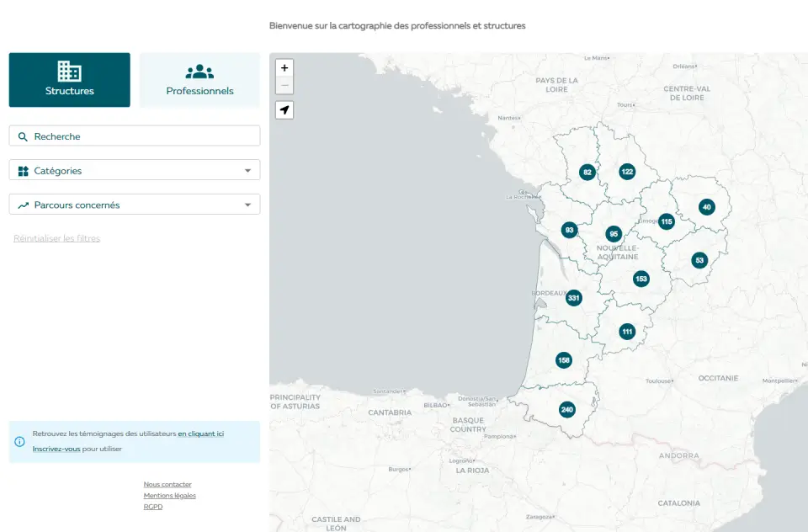Open testimonials via 'en cliquant ici' link
The height and width of the screenshot is (532, 808).
pyautogui.click(x=200, y=434)
